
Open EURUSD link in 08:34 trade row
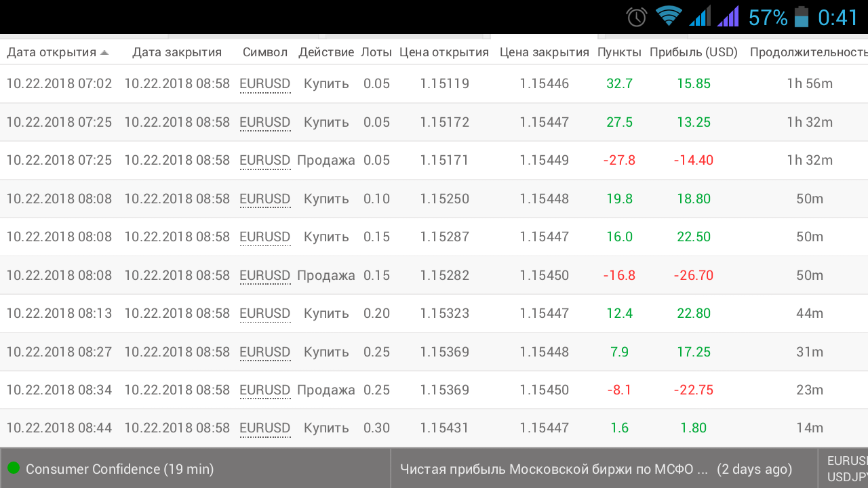tap(265, 390)
